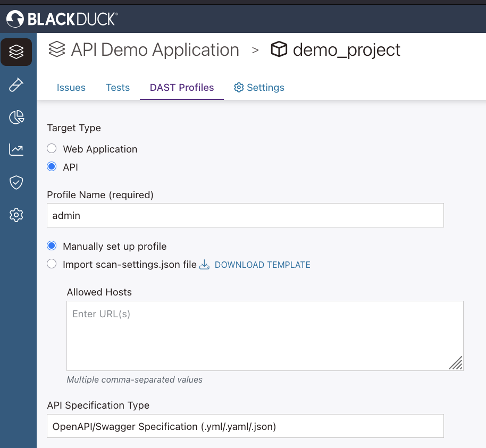View the trends line chart section
The width and height of the screenshot is (486, 448).
click(x=16, y=149)
